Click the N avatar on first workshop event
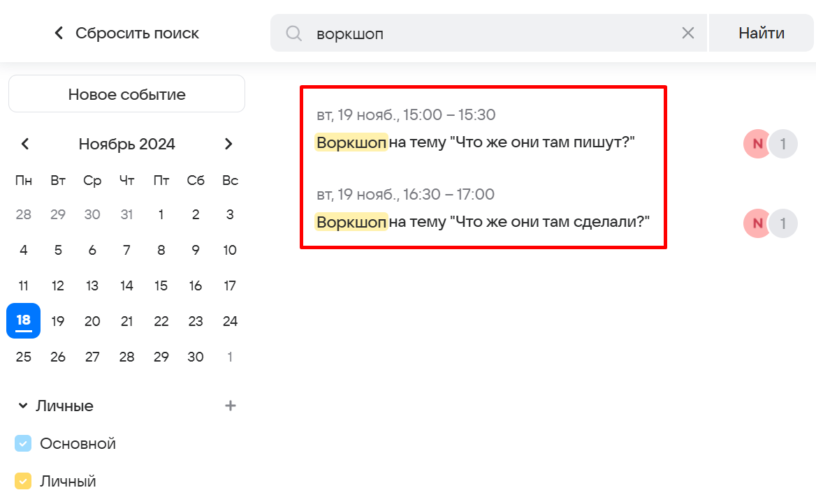Viewport: 816px width, 504px height. coord(757,144)
